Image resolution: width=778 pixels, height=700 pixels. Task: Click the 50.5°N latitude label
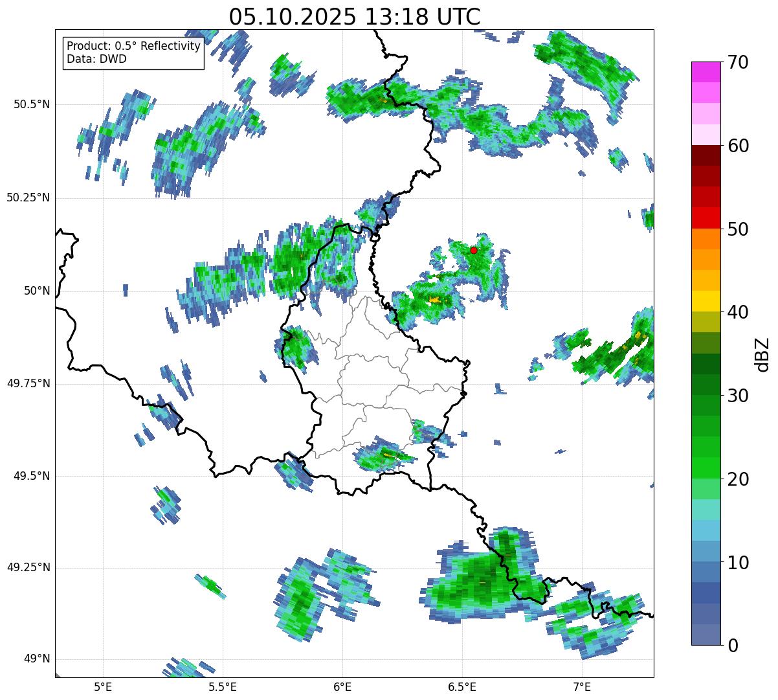coord(31,104)
